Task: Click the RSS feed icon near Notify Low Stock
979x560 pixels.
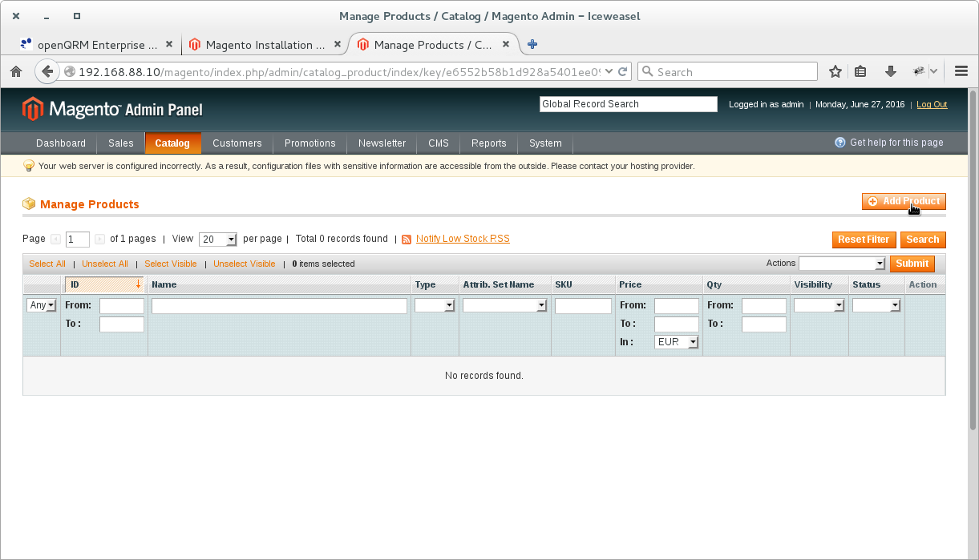Action: (x=407, y=240)
